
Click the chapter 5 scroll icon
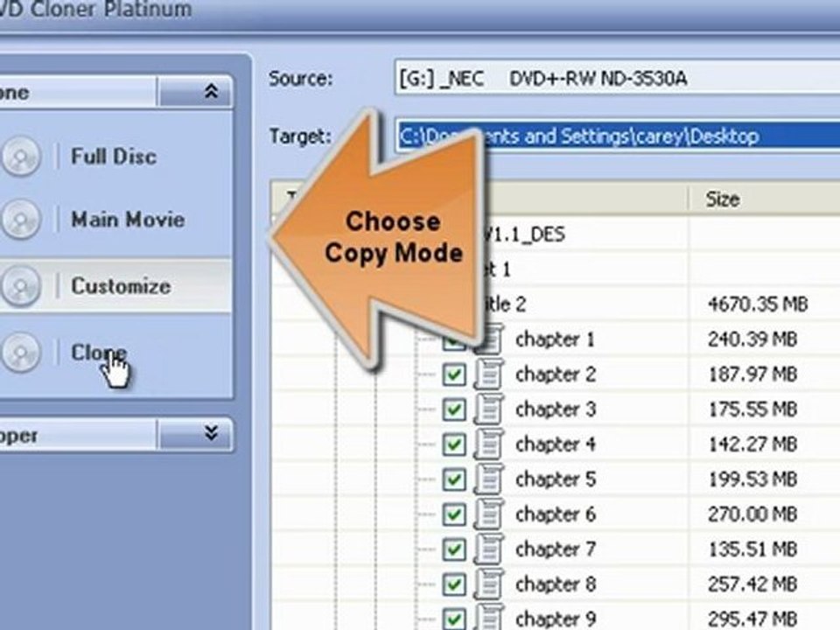pyautogui.click(x=489, y=479)
